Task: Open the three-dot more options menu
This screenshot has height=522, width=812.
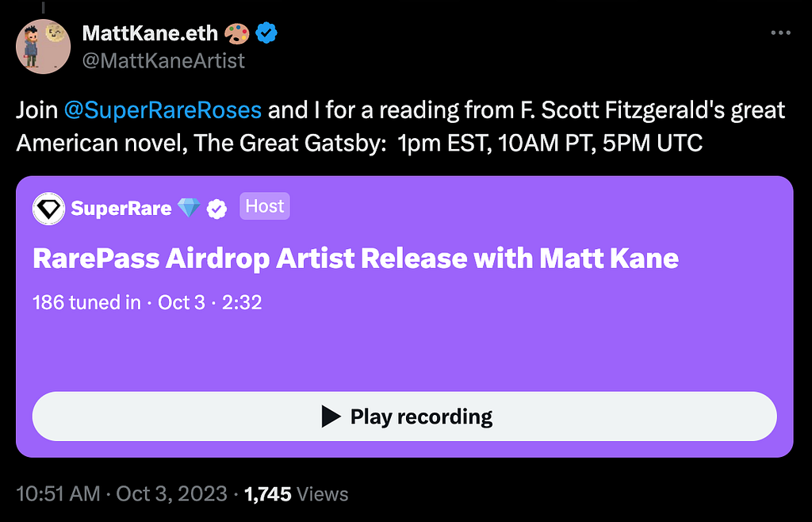Action: (780, 33)
